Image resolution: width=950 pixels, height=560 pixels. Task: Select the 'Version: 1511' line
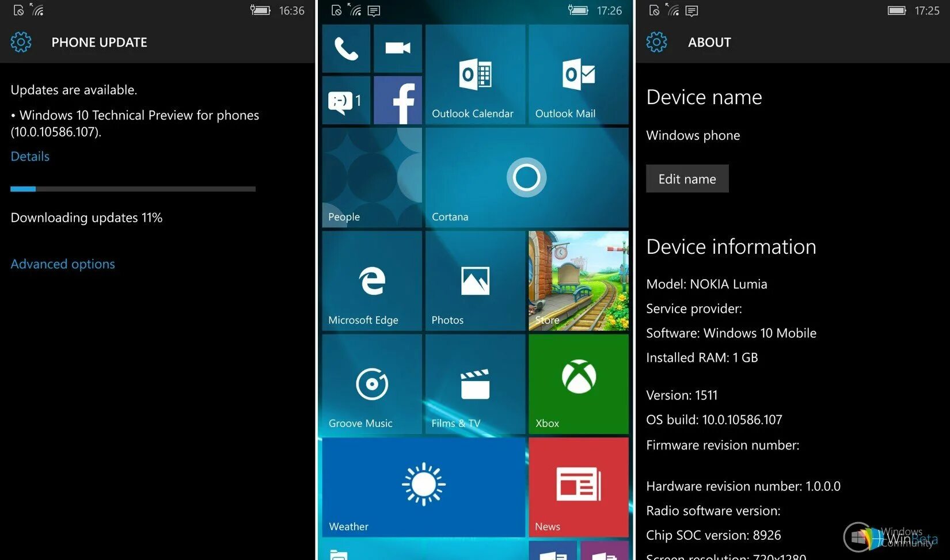[x=682, y=395]
